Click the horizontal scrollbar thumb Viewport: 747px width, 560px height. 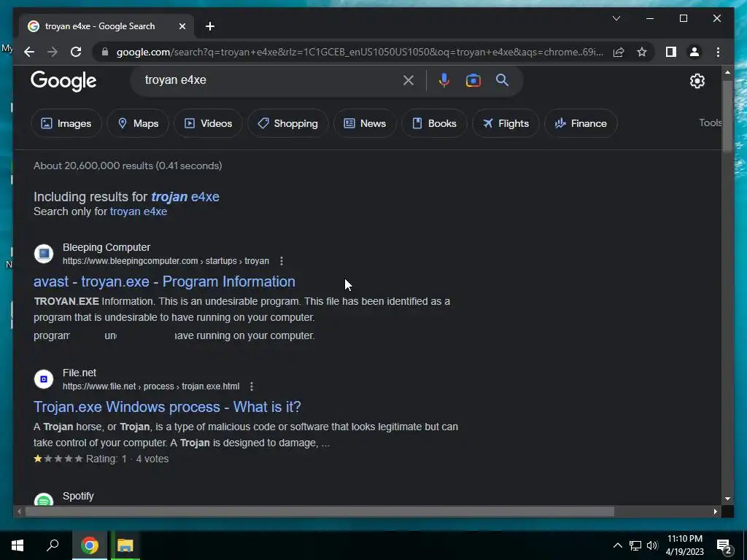pyautogui.click(x=320, y=511)
